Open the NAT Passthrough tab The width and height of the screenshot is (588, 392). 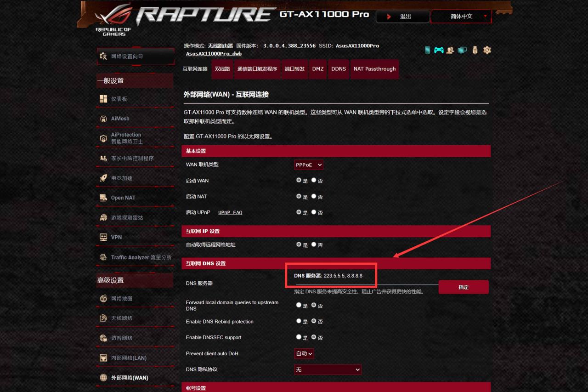(x=375, y=69)
